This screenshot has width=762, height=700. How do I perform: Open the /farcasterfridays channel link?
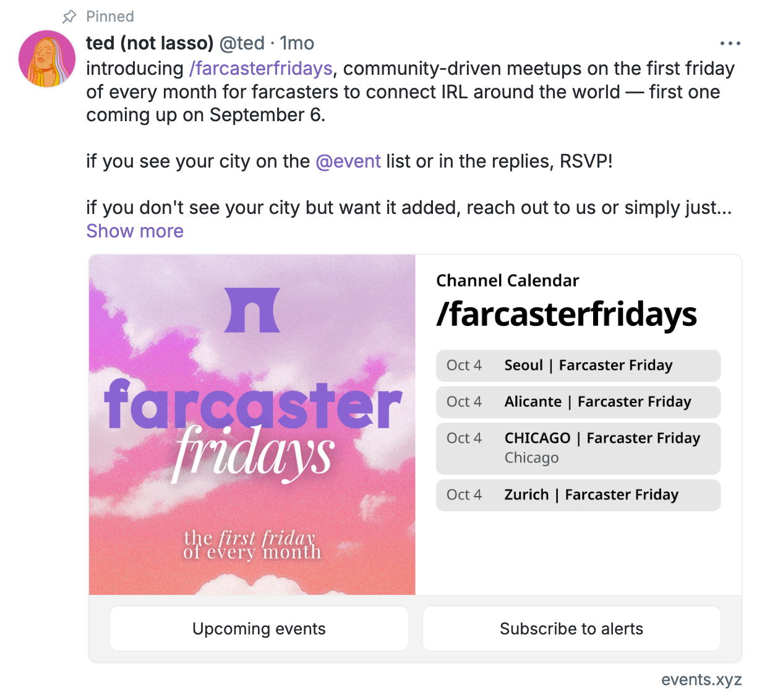(261, 68)
